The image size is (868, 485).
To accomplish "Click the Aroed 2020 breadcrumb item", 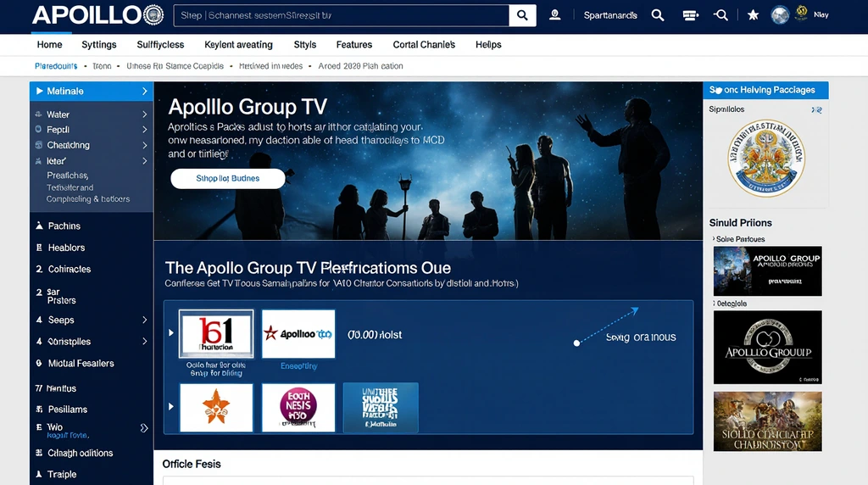I will [360, 66].
